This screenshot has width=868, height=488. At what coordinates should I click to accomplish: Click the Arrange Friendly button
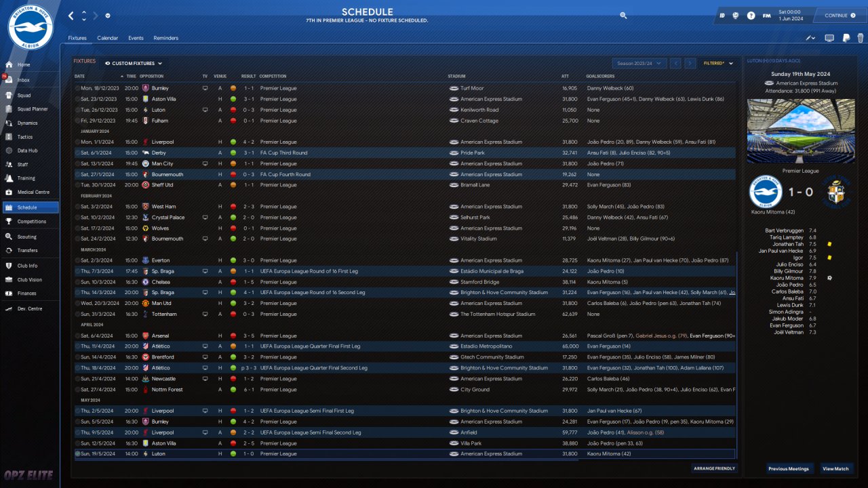714,468
